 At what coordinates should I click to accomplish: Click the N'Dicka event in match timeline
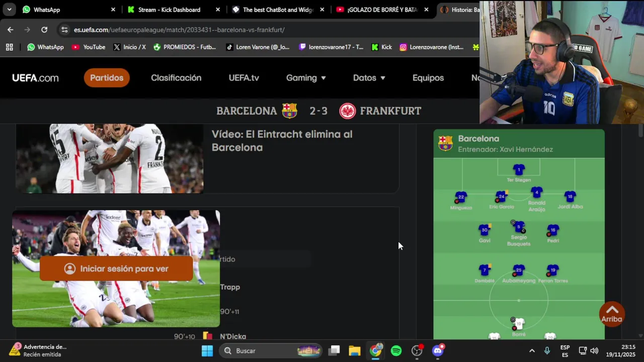coord(233,336)
